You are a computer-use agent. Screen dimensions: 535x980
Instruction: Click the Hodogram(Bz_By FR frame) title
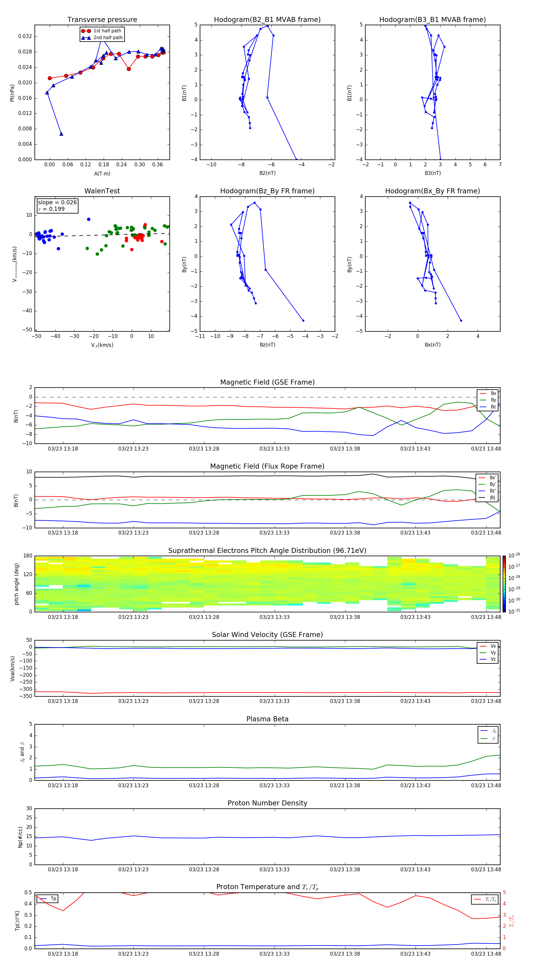tap(267, 191)
